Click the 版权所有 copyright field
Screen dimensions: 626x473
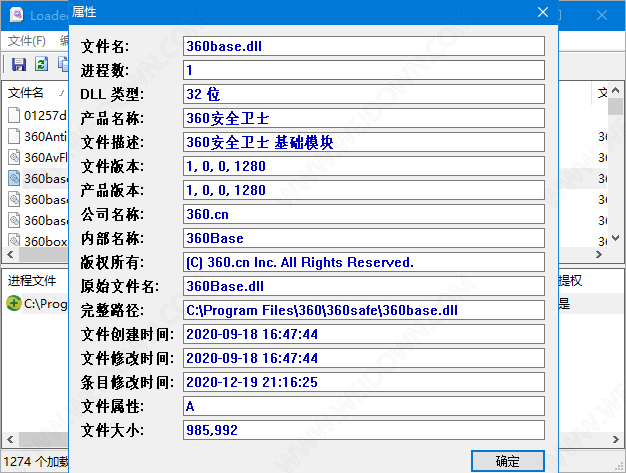(x=364, y=262)
